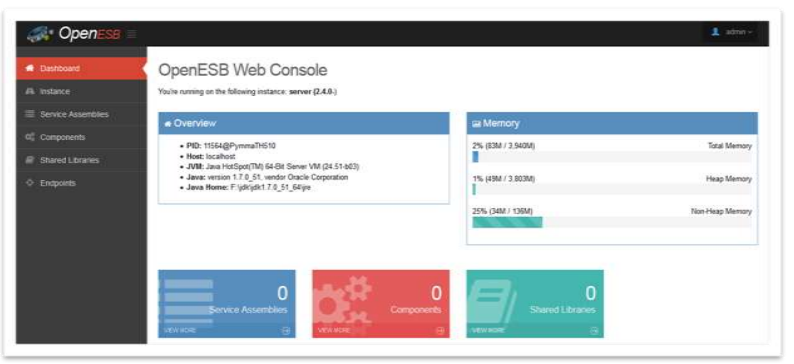Screen dimensions: 794x364
Task: Click the admin user avatar icon
Action: coord(716,32)
